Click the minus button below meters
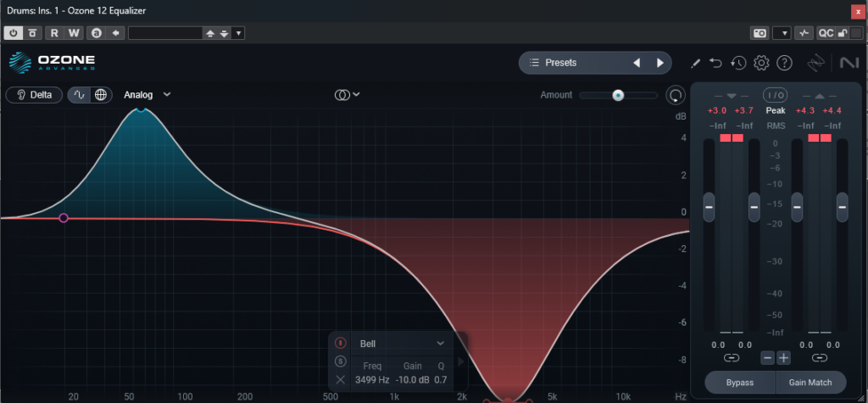 767,357
